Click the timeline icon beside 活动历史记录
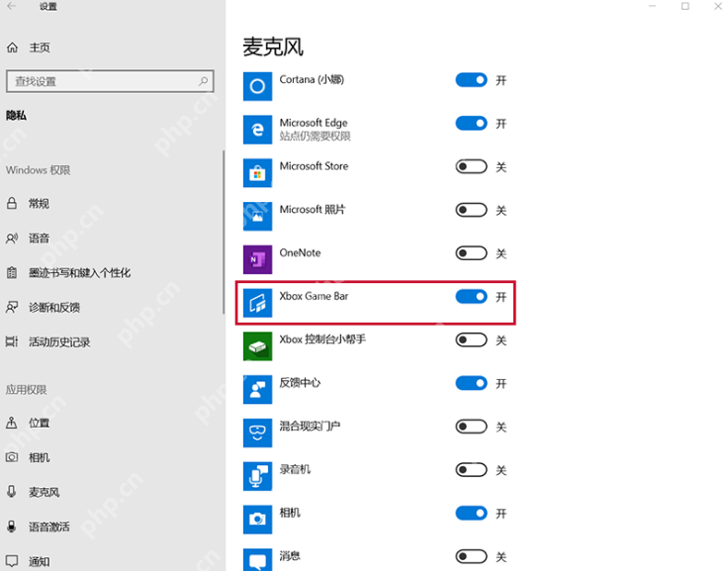 click(12, 341)
